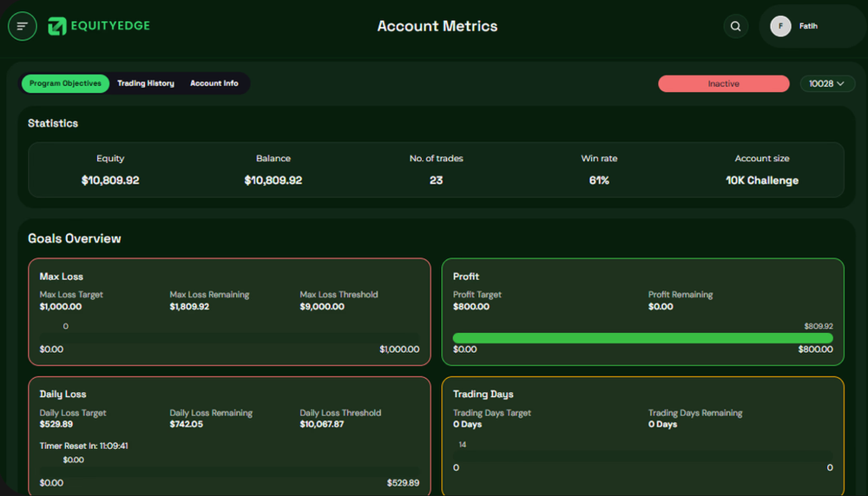Image resolution: width=868 pixels, height=496 pixels.
Task: Click Trading Days Remaining value 0 Days
Action: tap(662, 424)
